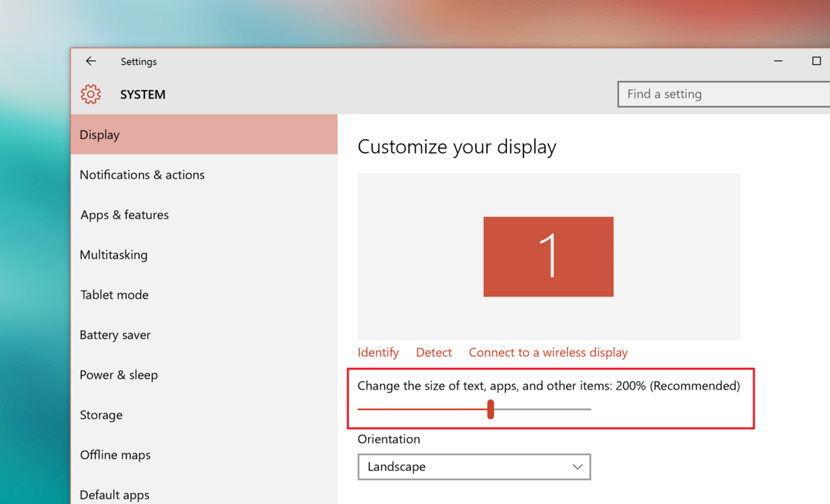
Task: Open the Multitasking section
Action: [x=113, y=255]
